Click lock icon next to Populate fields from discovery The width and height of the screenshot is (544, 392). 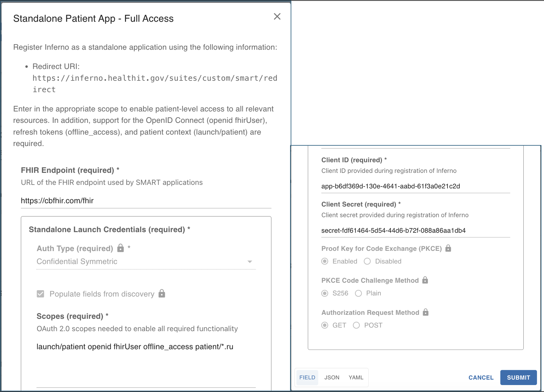pyautogui.click(x=162, y=294)
